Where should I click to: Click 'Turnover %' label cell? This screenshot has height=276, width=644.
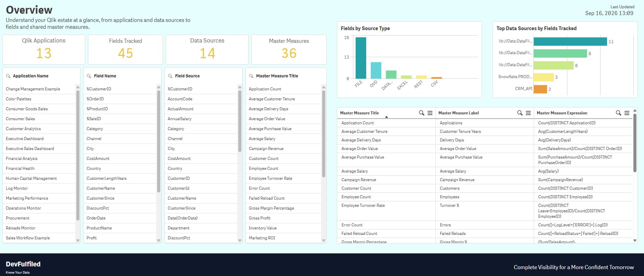tap(484, 211)
